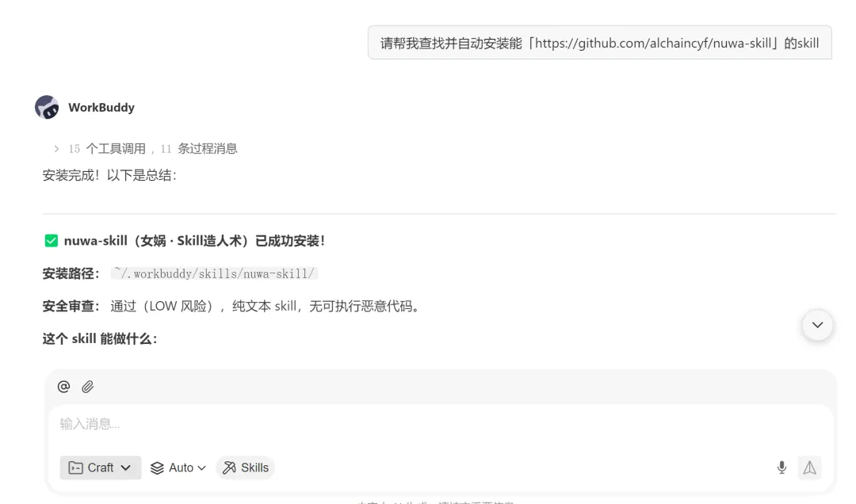
Task: Click the 11 process messages text
Action: 199,148
